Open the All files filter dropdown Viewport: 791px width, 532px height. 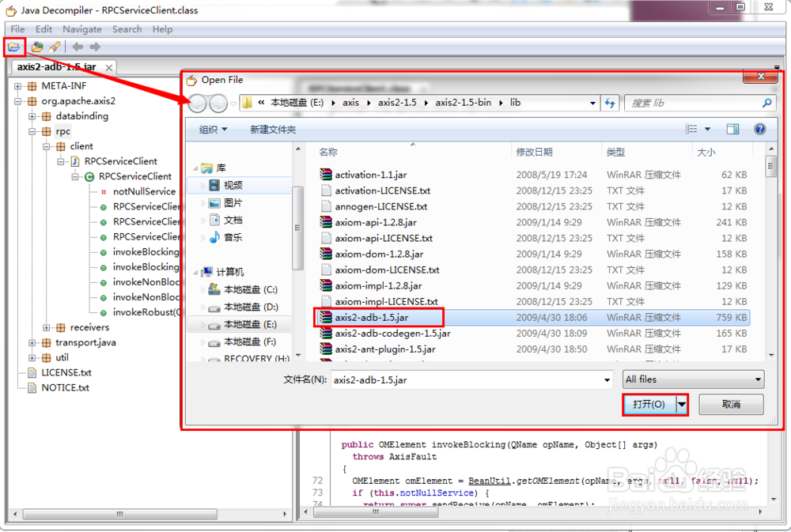click(693, 379)
